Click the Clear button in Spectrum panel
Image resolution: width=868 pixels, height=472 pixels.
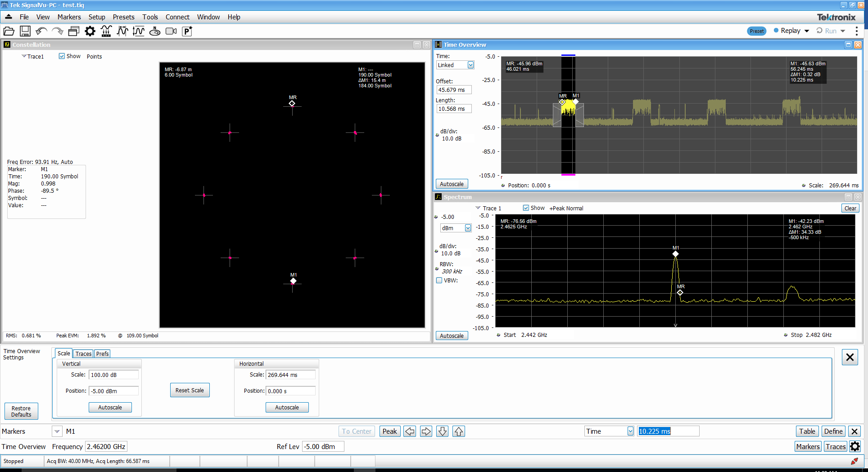tap(850, 208)
